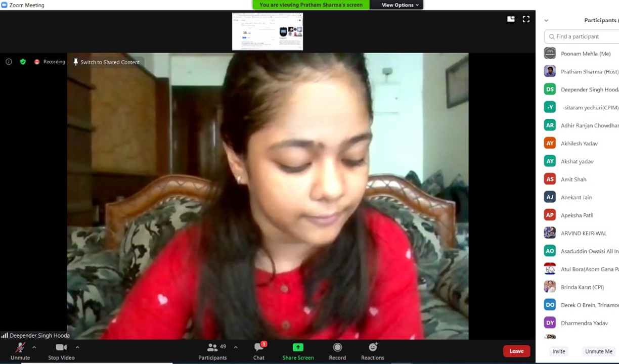The image size is (619, 364).
Task: Click the AS avatar of Amit Shah
Action: [x=550, y=179]
